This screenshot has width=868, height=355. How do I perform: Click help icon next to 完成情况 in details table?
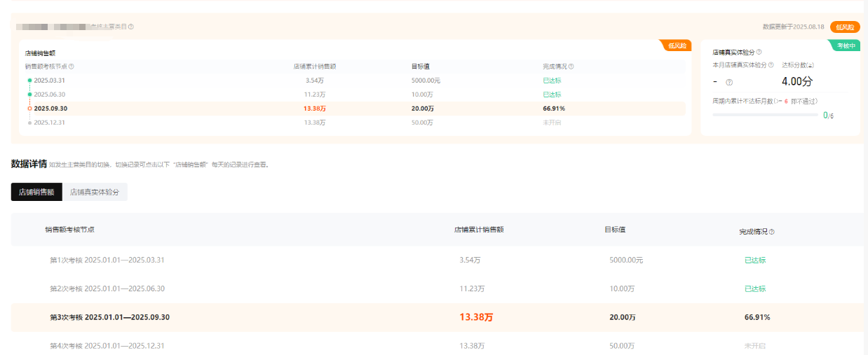pyautogui.click(x=772, y=231)
